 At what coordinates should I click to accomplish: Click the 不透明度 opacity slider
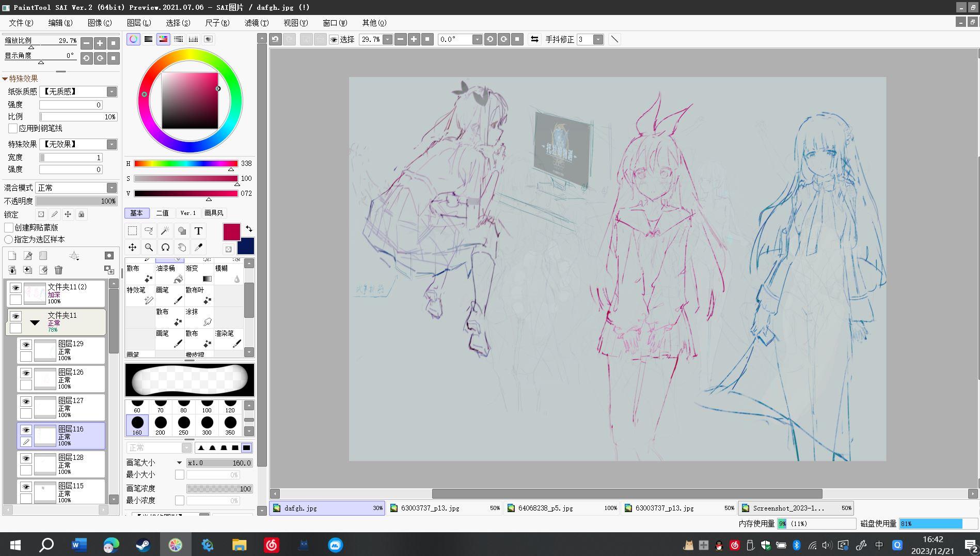(76, 201)
